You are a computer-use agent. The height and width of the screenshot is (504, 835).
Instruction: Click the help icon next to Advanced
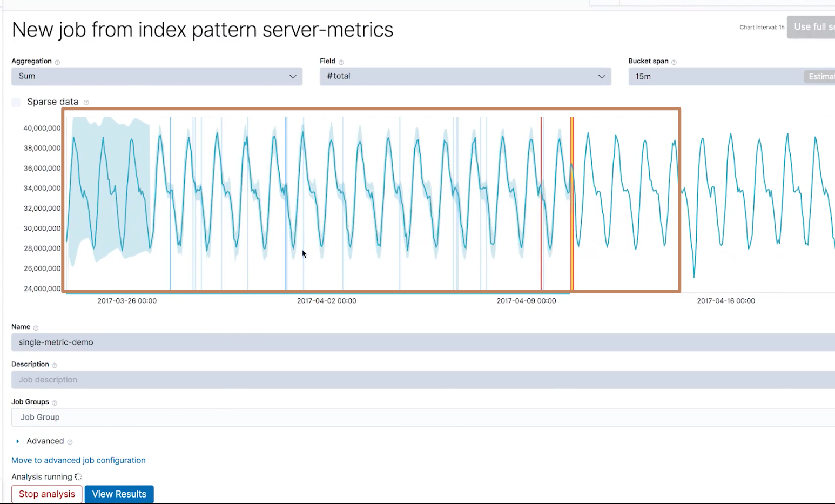[70, 442]
